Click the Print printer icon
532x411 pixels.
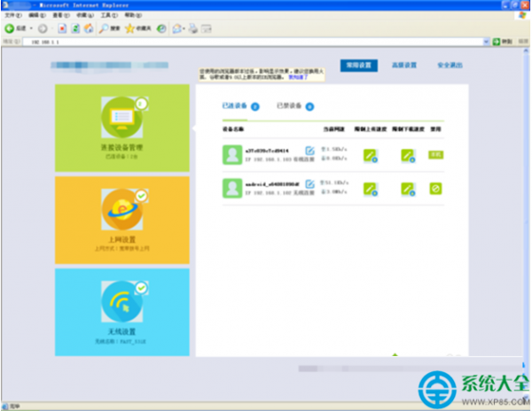[x=193, y=29]
